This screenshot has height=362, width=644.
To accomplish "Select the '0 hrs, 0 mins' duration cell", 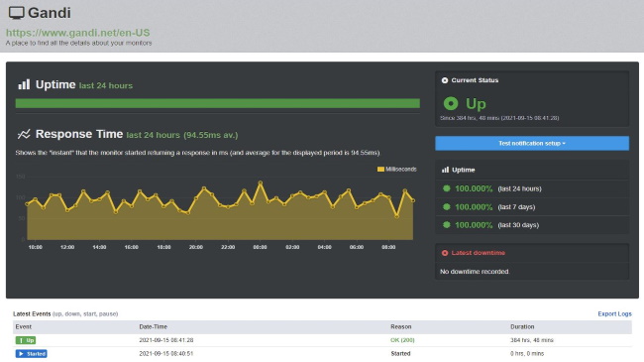I will click(x=527, y=353).
